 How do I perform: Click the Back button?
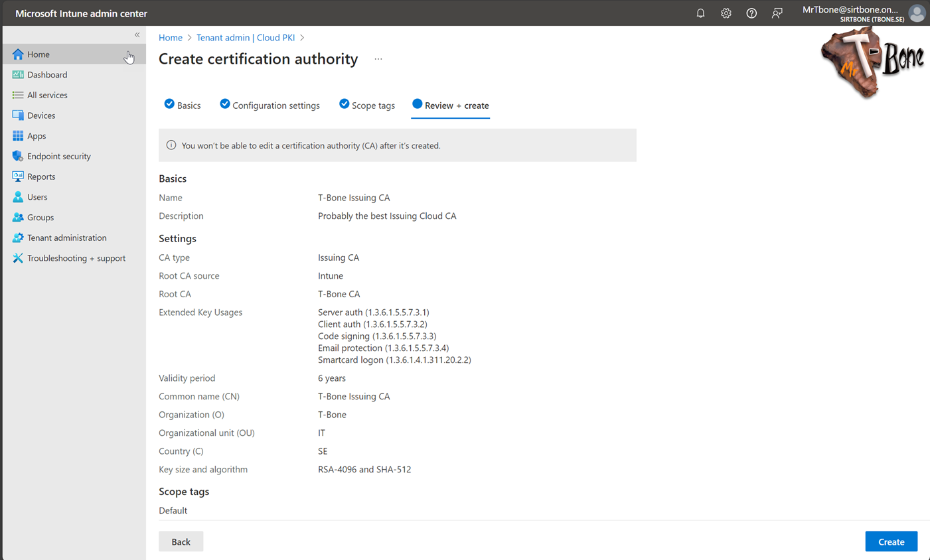pyautogui.click(x=181, y=541)
